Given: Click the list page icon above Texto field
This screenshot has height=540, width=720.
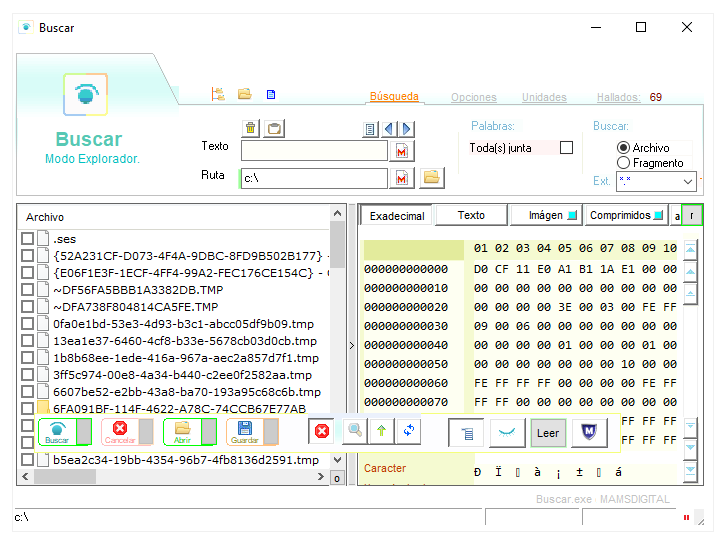Looking at the screenshot, I should (x=370, y=129).
